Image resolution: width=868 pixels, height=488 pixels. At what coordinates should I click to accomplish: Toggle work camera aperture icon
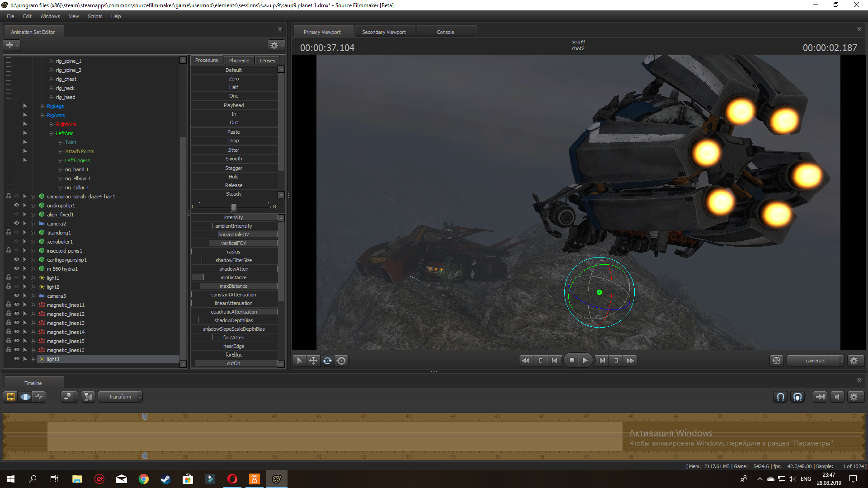tap(777, 361)
